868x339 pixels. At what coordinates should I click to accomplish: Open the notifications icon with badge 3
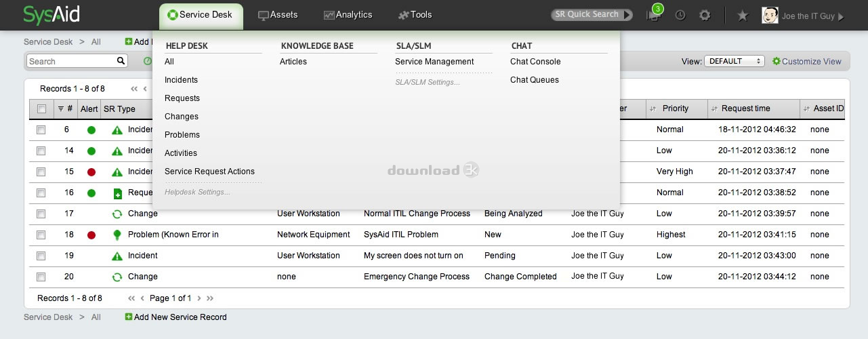(x=655, y=14)
